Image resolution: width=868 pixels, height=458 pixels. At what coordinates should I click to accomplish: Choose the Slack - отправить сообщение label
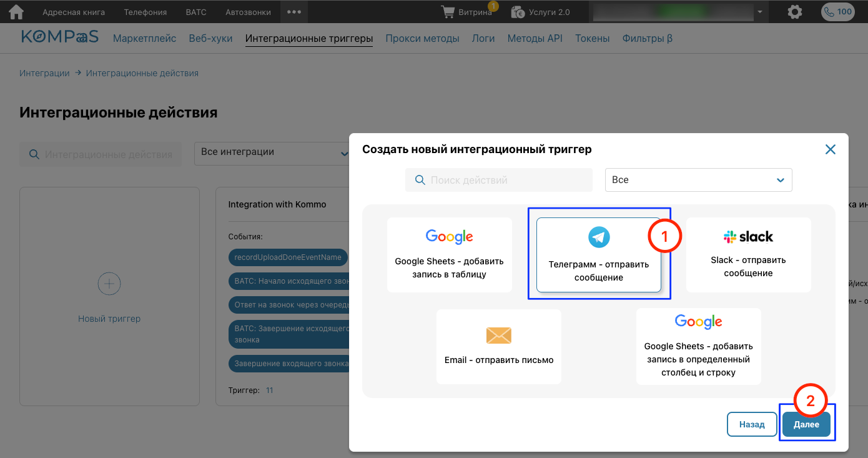(x=748, y=267)
